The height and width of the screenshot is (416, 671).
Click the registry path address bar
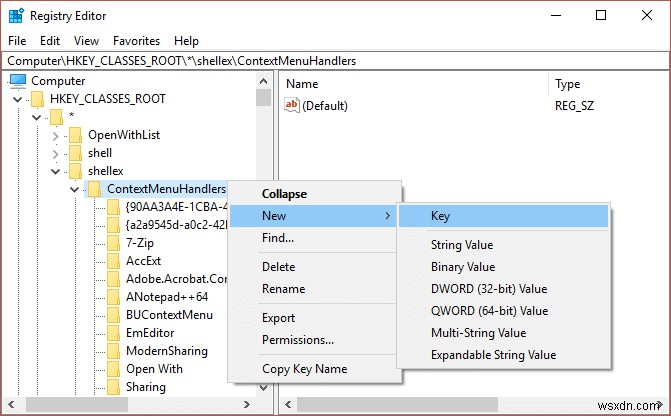(x=335, y=61)
